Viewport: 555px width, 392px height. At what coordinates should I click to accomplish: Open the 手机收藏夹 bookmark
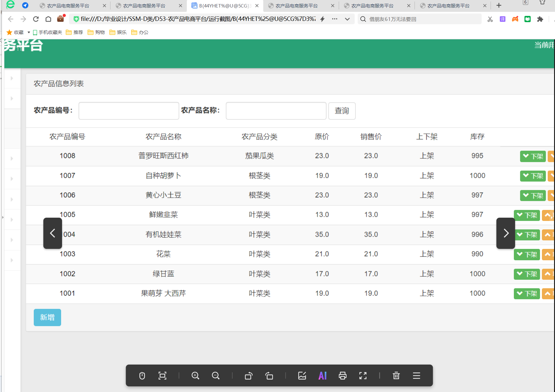(47, 32)
